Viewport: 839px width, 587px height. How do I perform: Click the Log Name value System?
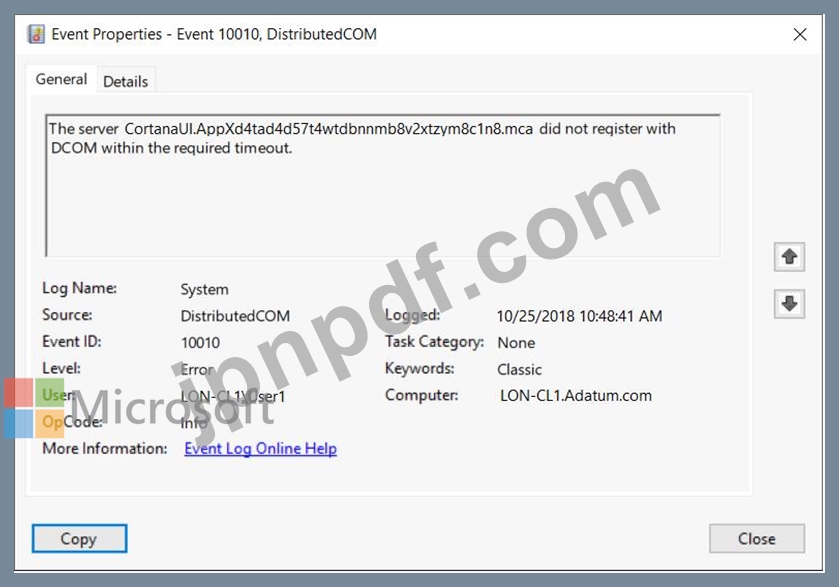[204, 289]
